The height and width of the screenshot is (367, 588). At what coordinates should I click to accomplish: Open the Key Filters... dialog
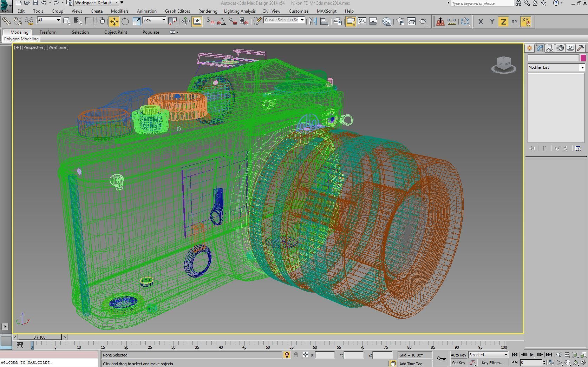point(493,363)
